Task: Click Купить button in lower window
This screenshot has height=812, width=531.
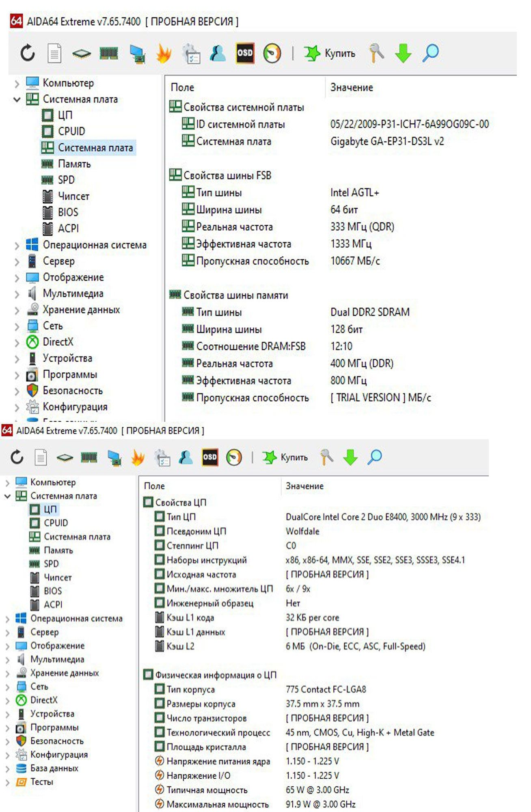Action: 285,457
